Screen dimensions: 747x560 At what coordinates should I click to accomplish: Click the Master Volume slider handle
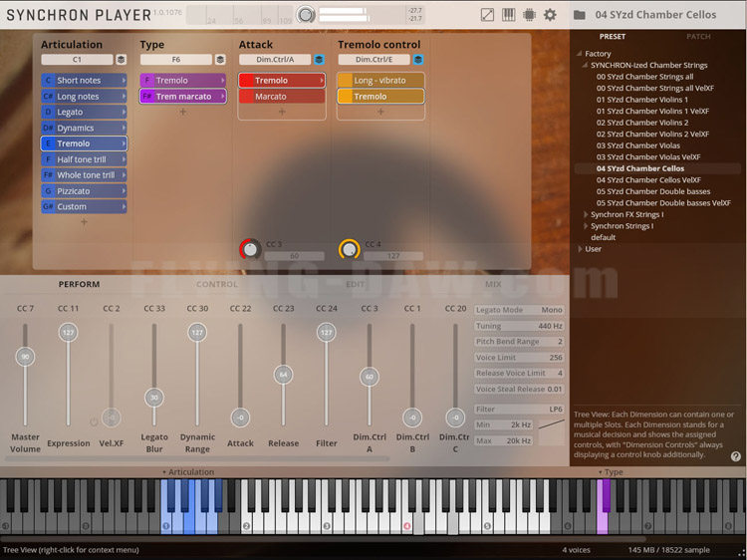click(x=25, y=357)
